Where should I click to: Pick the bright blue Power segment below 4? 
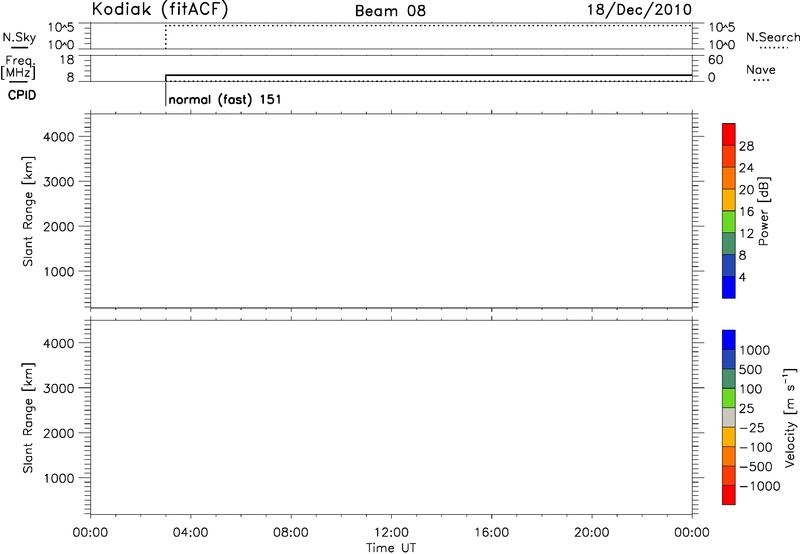(x=729, y=287)
